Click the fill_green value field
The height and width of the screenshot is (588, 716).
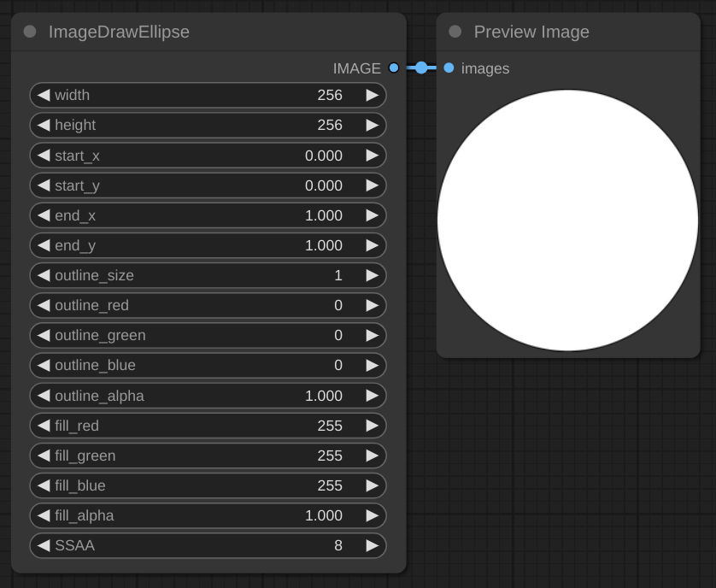(x=208, y=456)
